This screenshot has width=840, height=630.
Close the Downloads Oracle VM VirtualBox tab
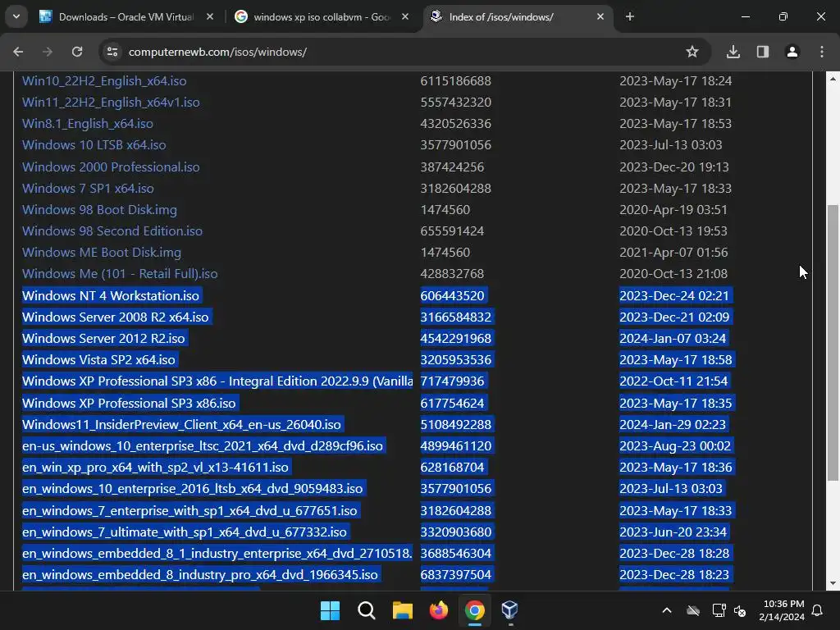[210, 17]
